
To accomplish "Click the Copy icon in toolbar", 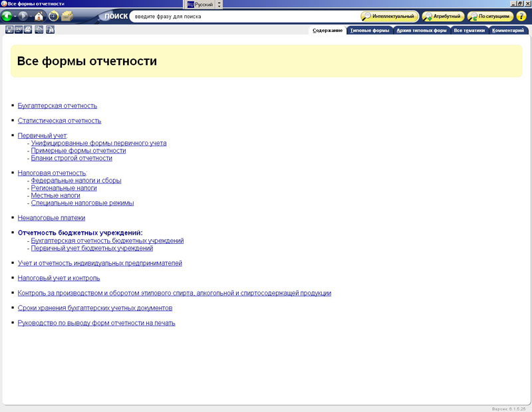I will pos(39,30).
